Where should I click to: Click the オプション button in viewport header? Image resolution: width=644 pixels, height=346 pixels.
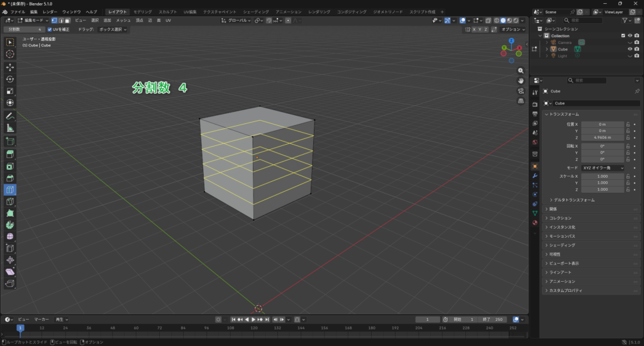point(512,30)
